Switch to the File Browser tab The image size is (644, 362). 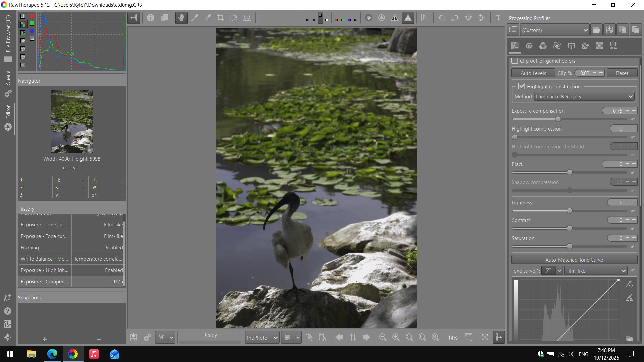(8, 38)
